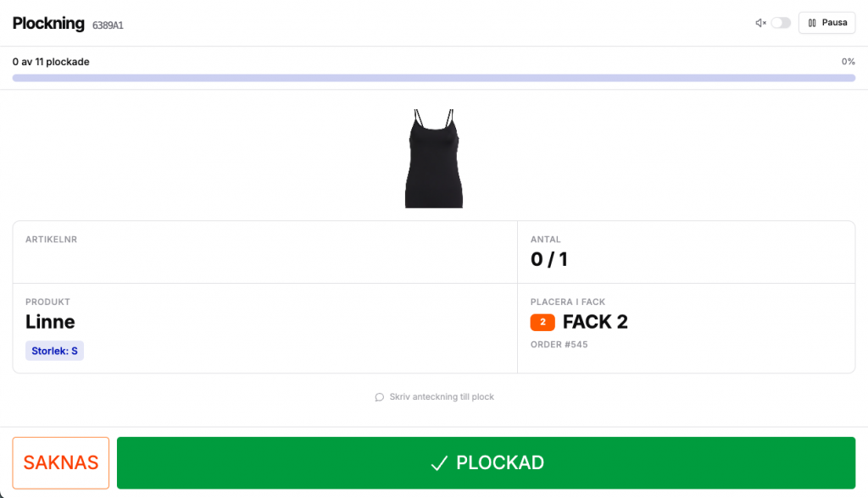Viewport: 868px width, 498px height.
Task: Confirm pick with the PLOCKAD button
Action: coord(486,463)
